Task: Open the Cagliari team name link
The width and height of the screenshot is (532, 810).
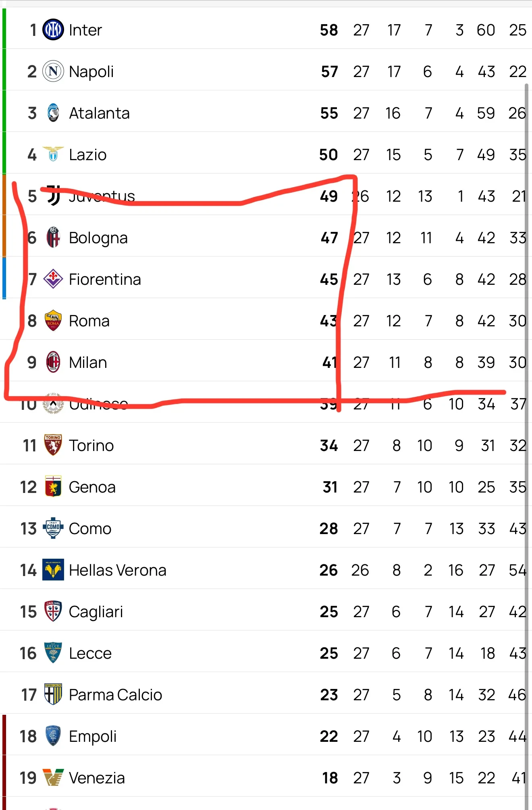Action: (x=96, y=612)
